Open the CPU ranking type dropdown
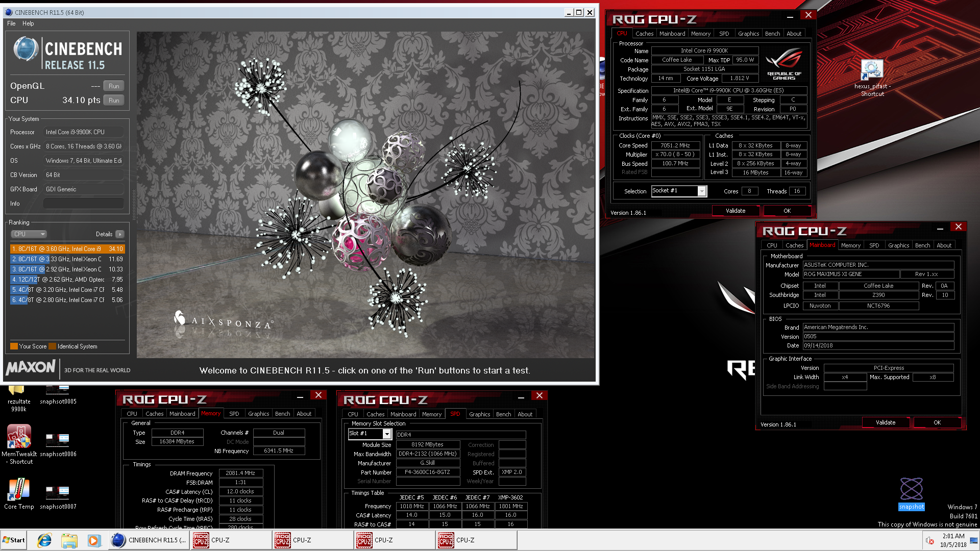This screenshot has height=551, width=980. point(29,234)
